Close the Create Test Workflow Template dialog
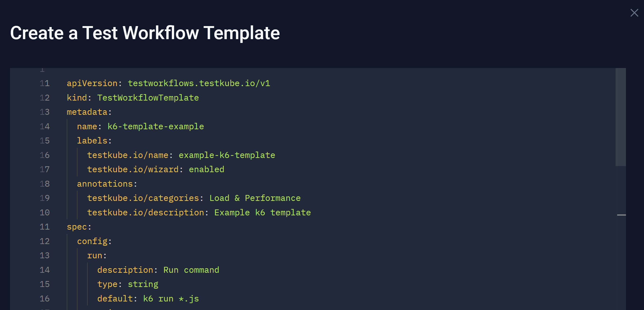644x310 pixels. pyautogui.click(x=634, y=13)
